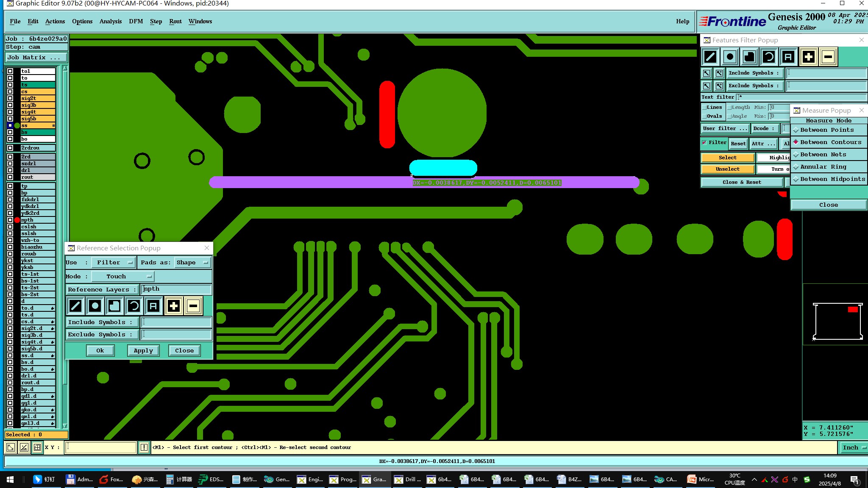The height and width of the screenshot is (488, 868).
Task: Click the grid snap icon in bottom bar
Action: click(37, 447)
